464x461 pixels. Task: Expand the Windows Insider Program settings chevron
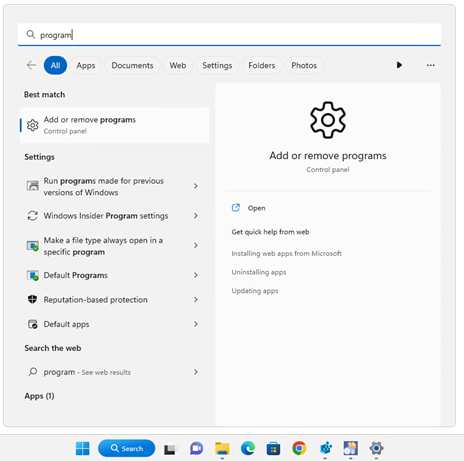click(196, 216)
